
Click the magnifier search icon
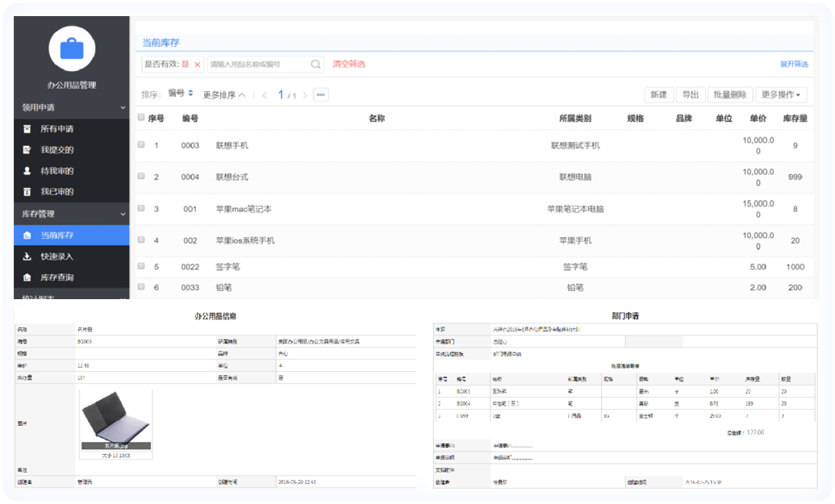[x=316, y=64]
